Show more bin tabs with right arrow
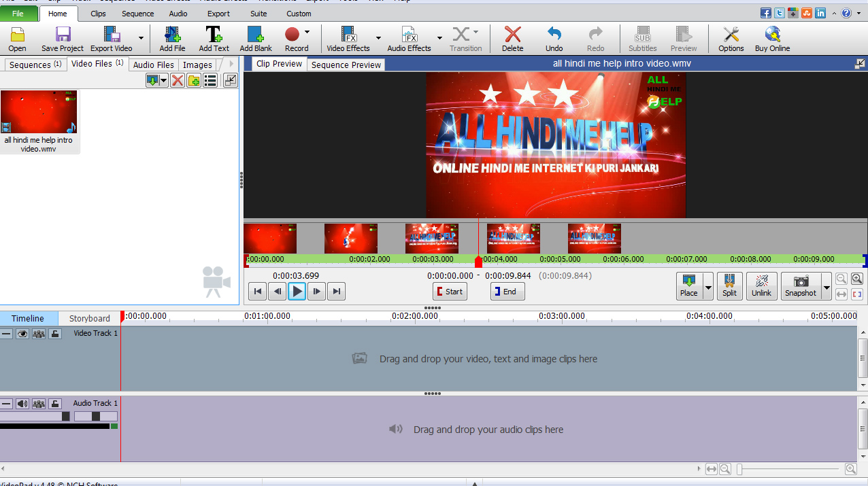 coord(231,64)
